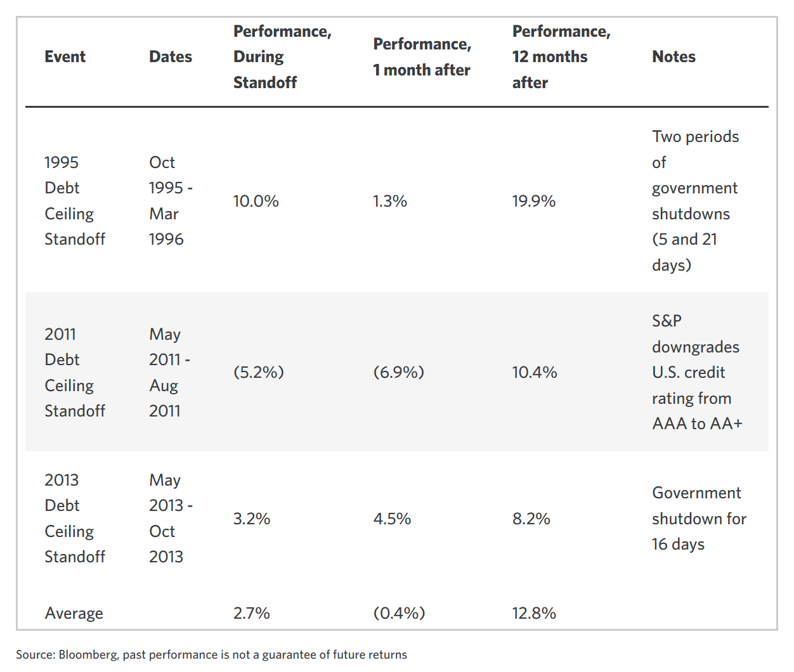Click the May 2013 - Oct 2013 dates cell

(170, 519)
